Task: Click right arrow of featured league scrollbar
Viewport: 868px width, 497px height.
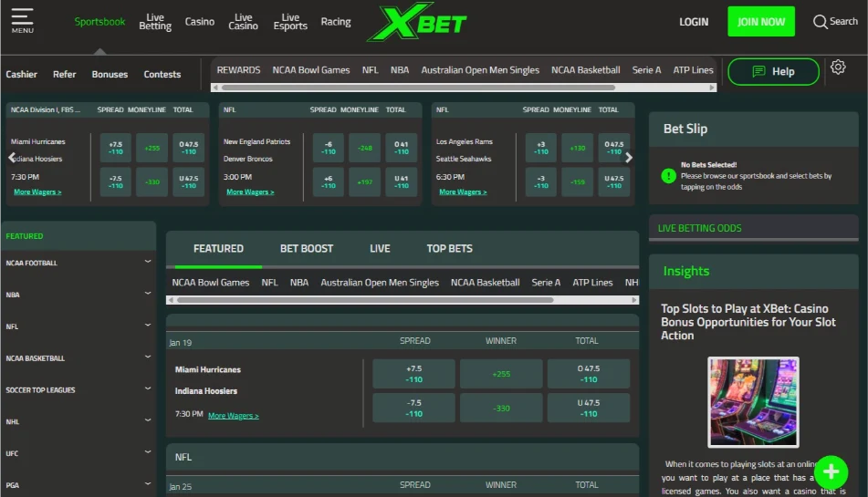Action: point(634,300)
